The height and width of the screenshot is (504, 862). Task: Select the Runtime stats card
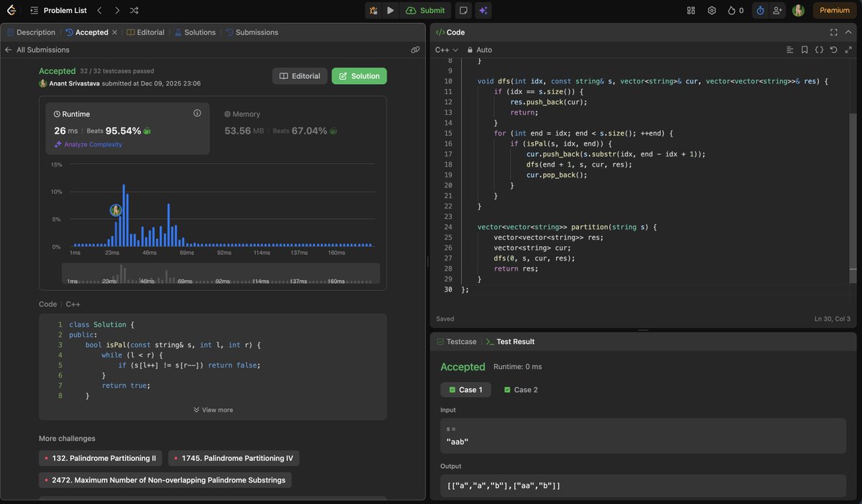point(128,129)
